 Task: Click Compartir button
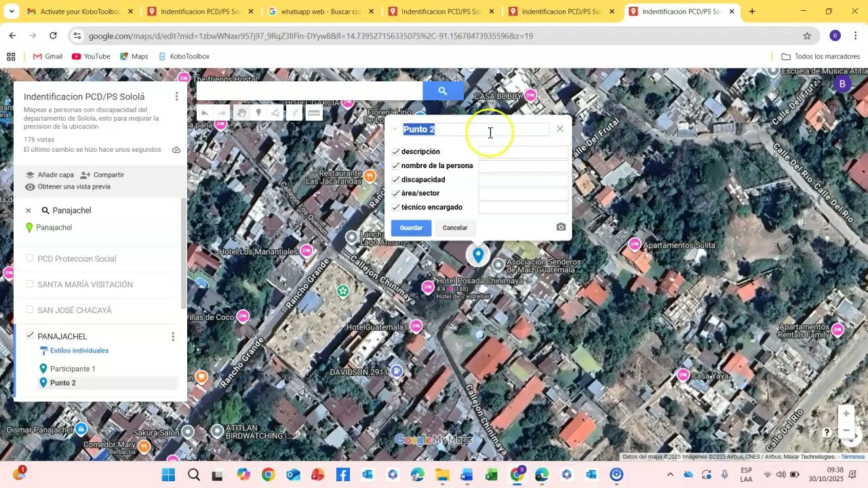(102, 175)
